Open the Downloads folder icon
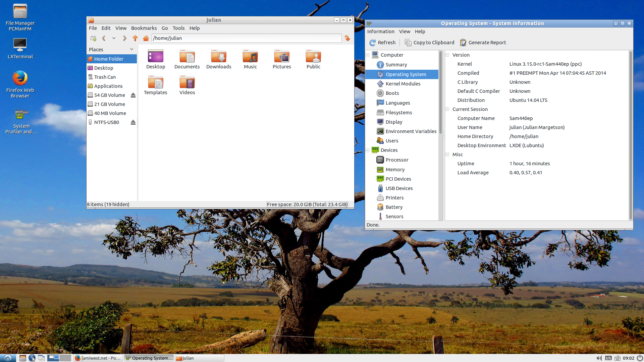The image size is (644, 362). tap(218, 57)
